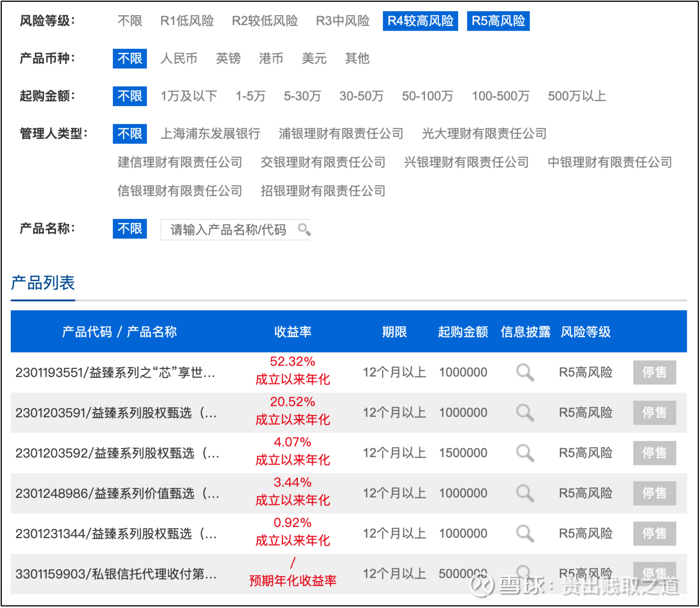Open info disclosure magnifier for product 2301248986
The height and width of the screenshot is (608, 700).
point(525,493)
